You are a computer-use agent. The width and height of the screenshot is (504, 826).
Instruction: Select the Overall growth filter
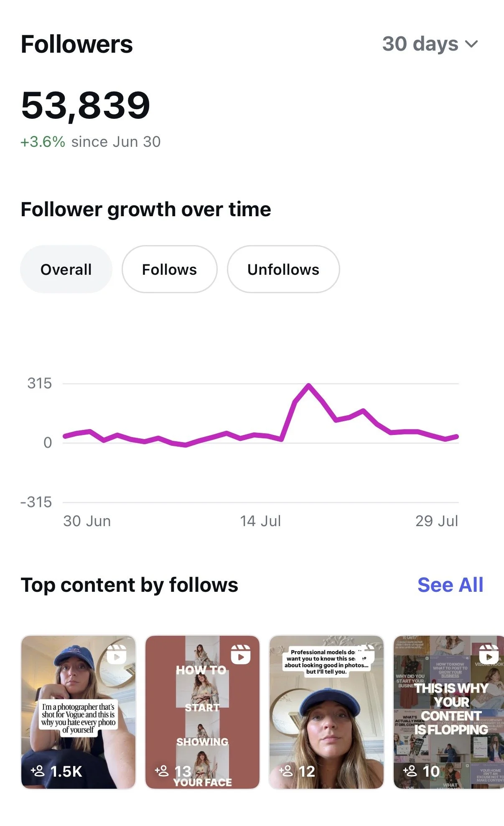66,269
